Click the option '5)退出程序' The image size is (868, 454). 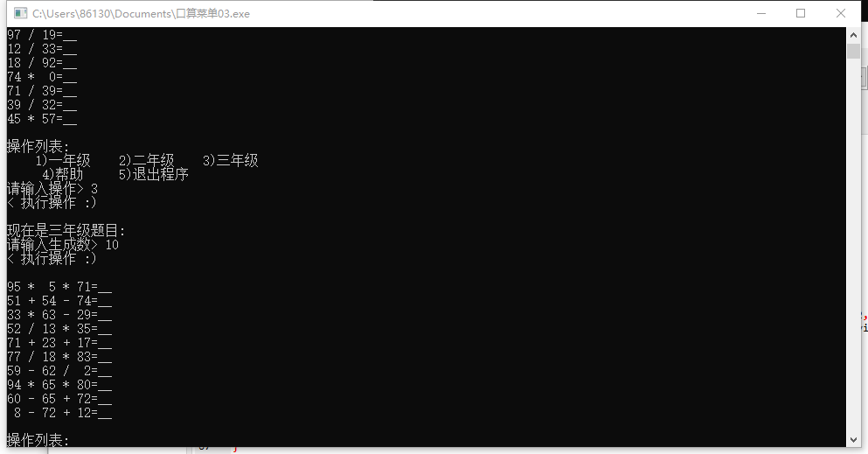(154, 174)
